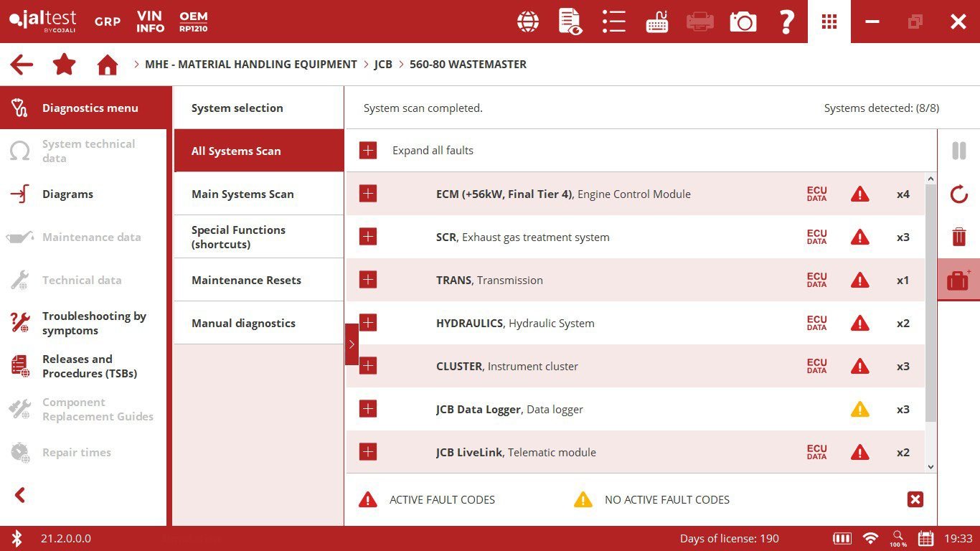This screenshot has width=980, height=551.
Task: Pause the scan with pause icon
Action: coord(958,151)
